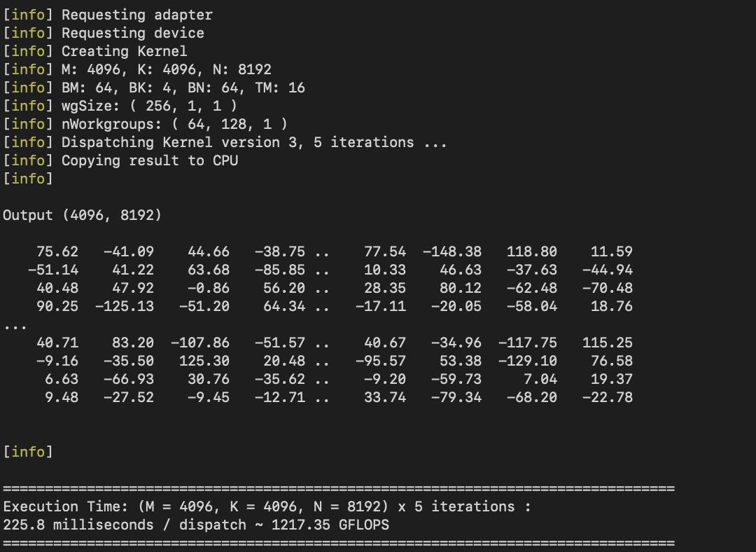The width and height of the screenshot is (756, 552).
Task: Click the wgSize ( 256, 1, 1 ) line
Action: 120,106
